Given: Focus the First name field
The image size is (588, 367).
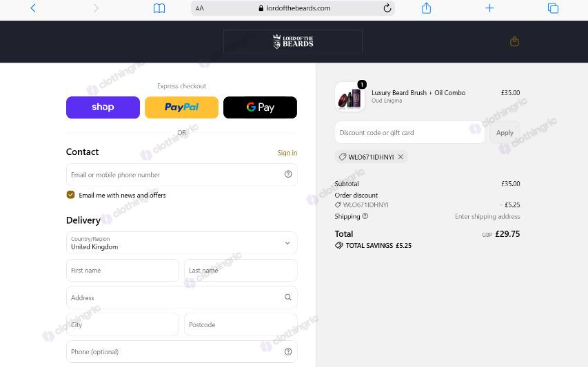Looking at the screenshot, I should (123, 271).
